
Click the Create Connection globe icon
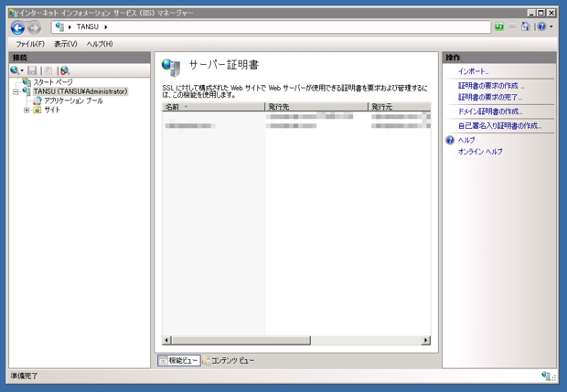tap(15, 70)
